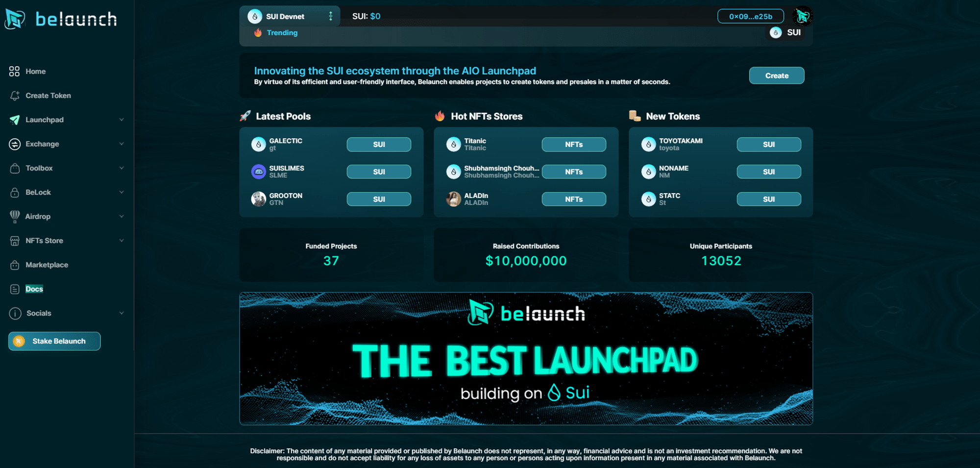This screenshot has height=468, width=980.
Task: Click the TOYOTAKAMI token Sui icon
Action: [x=649, y=144]
